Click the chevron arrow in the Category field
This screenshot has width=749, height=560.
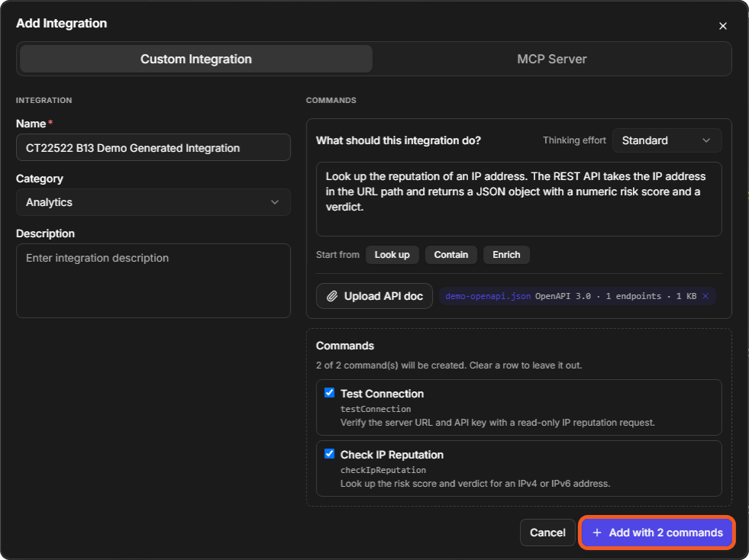click(x=275, y=202)
